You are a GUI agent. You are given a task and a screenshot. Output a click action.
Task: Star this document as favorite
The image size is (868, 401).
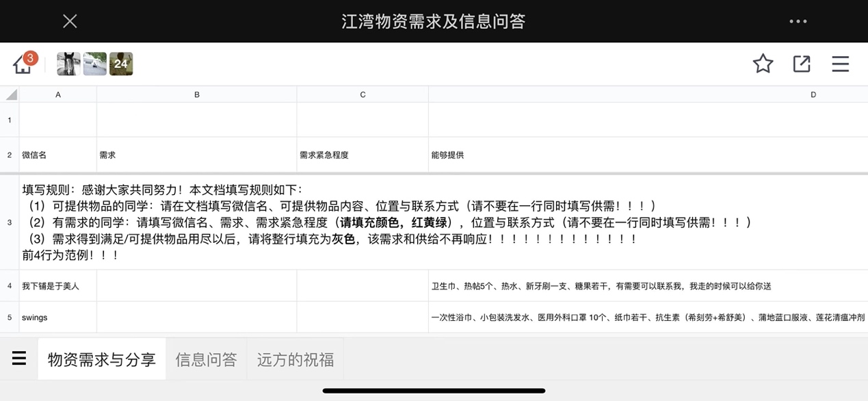pyautogui.click(x=763, y=64)
